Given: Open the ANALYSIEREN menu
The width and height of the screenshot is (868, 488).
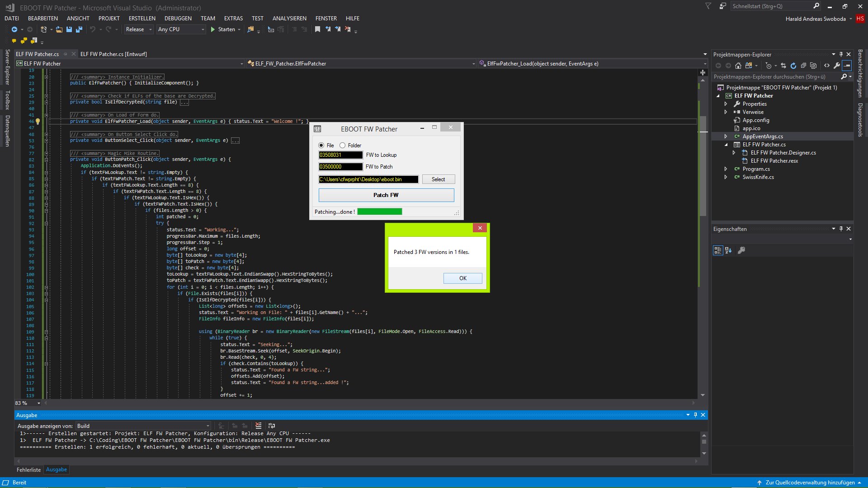Looking at the screenshot, I should pyautogui.click(x=289, y=19).
